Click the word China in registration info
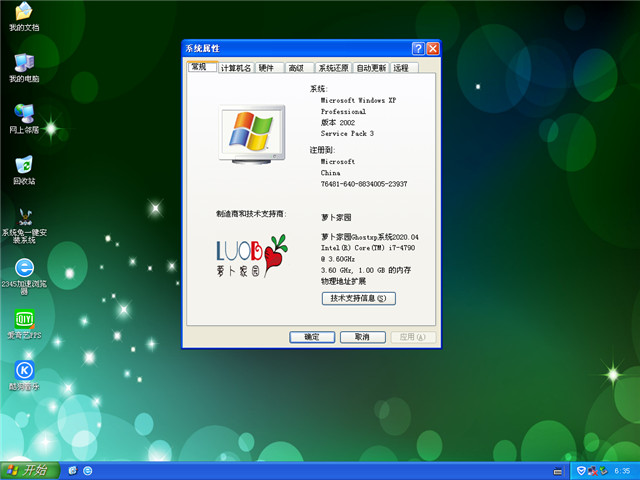Screen dimensions: 640x480 click(330, 173)
